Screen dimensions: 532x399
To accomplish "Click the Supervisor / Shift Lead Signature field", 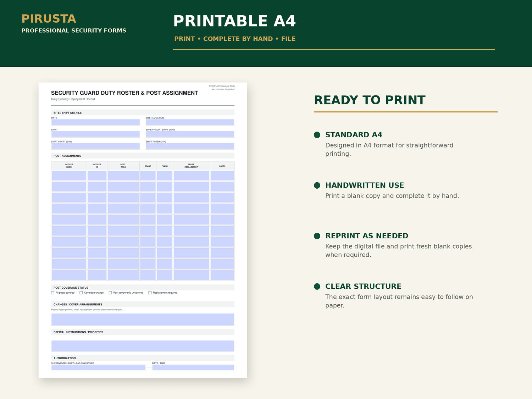I will point(98,367).
